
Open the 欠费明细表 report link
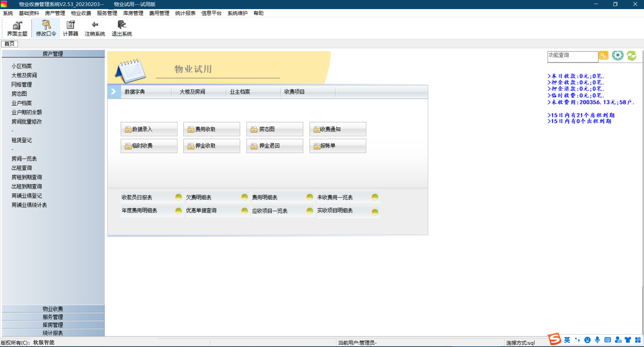199,197
